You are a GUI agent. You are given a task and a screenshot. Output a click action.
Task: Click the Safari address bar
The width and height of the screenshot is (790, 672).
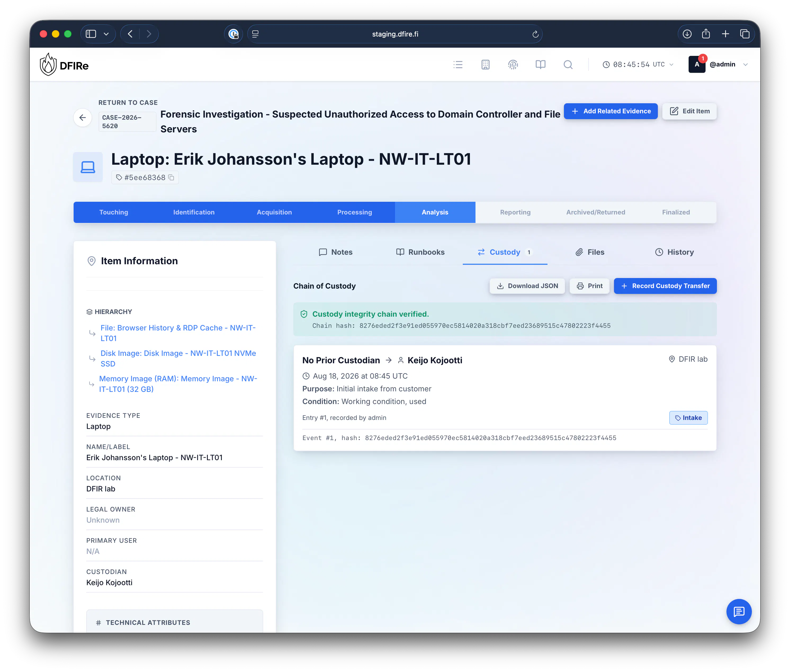[395, 34]
